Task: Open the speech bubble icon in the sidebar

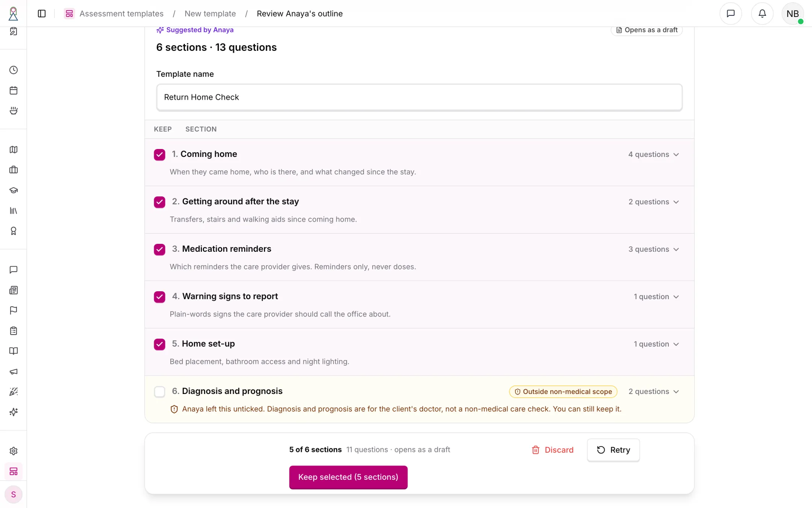Action: pyautogui.click(x=14, y=270)
